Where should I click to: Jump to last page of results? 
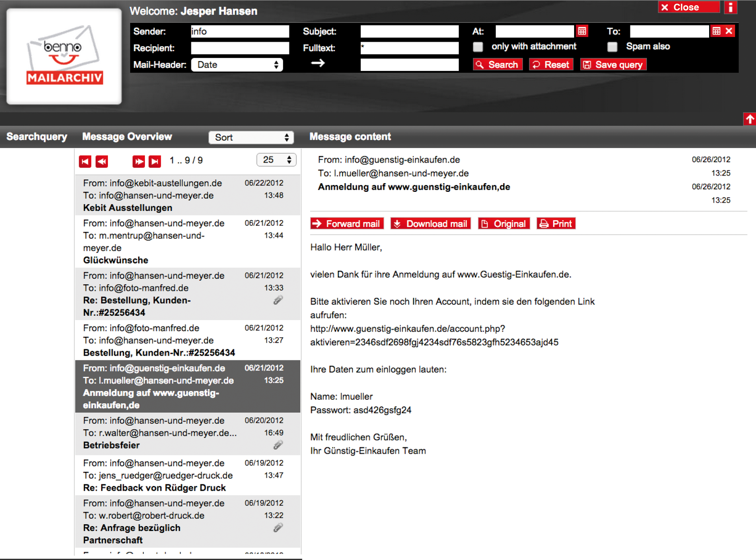[155, 161]
